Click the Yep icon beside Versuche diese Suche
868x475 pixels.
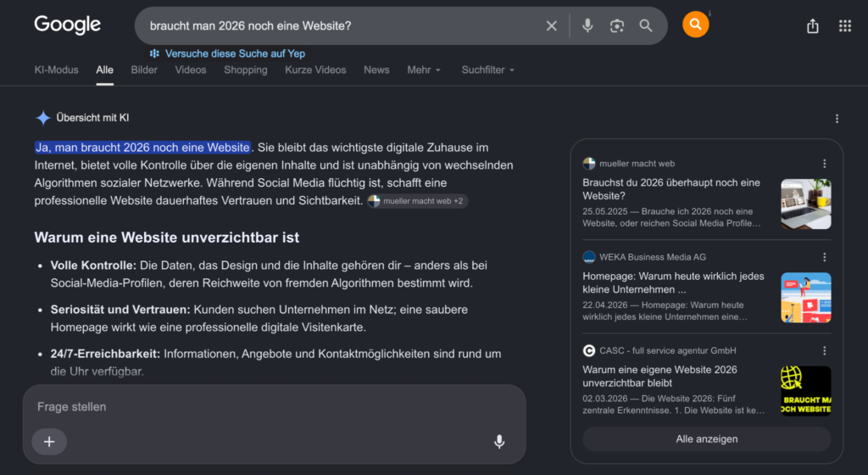[154, 53]
